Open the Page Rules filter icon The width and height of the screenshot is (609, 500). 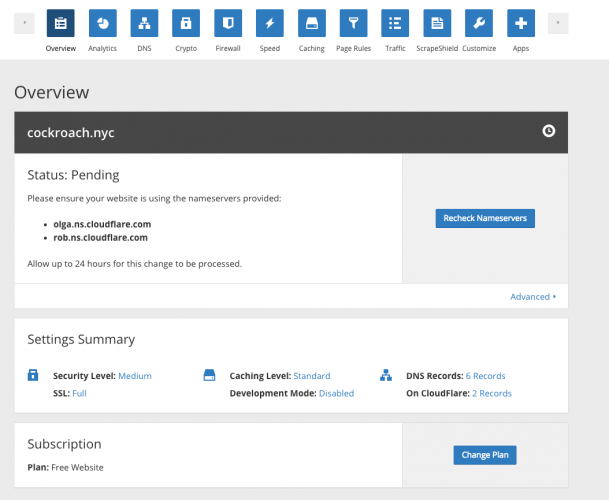353,23
